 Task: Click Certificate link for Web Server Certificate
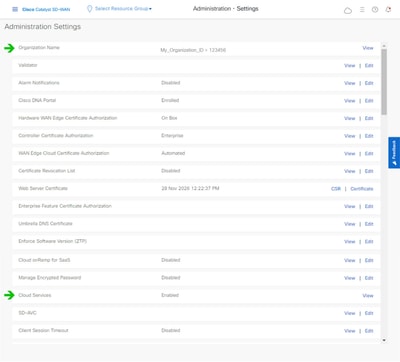pos(362,189)
